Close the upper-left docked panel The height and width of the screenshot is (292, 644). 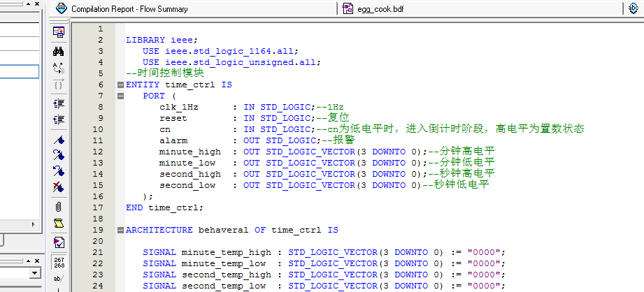(x=37, y=4)
